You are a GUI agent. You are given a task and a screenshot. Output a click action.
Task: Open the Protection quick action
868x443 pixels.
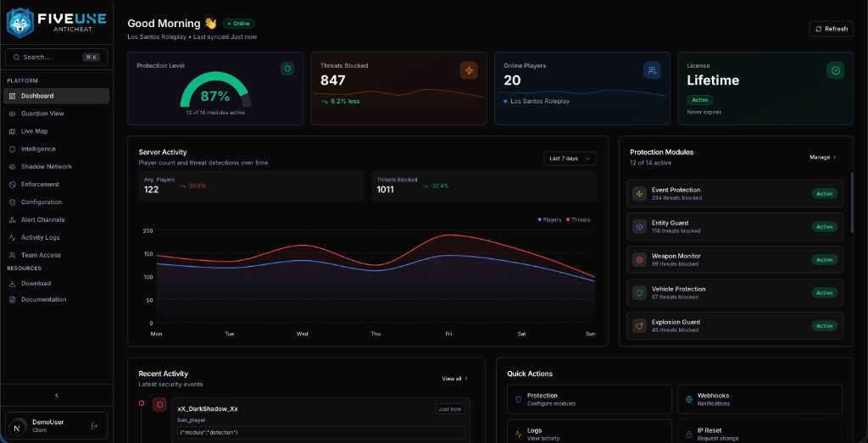(589, 399)
